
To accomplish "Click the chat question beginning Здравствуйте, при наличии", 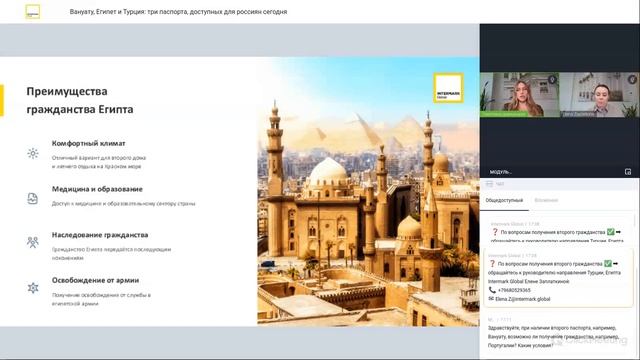I will 552,336.
